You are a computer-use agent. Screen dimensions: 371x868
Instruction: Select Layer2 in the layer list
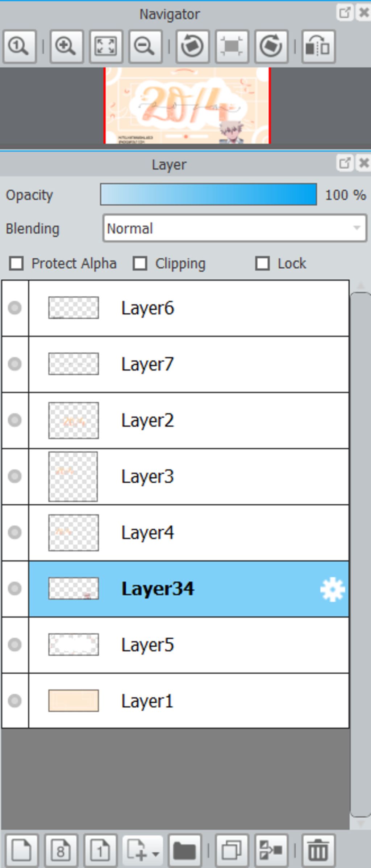188,420
